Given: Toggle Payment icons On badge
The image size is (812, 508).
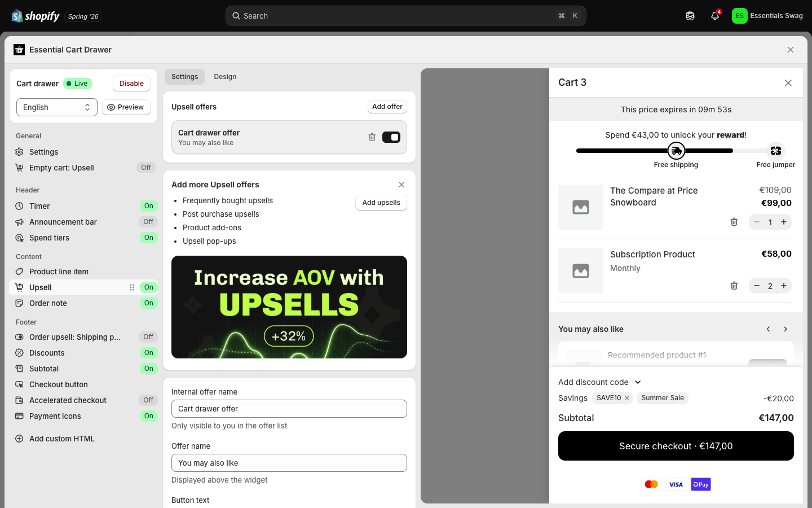Looking at the screenshot, I should [x=148, y=416].
